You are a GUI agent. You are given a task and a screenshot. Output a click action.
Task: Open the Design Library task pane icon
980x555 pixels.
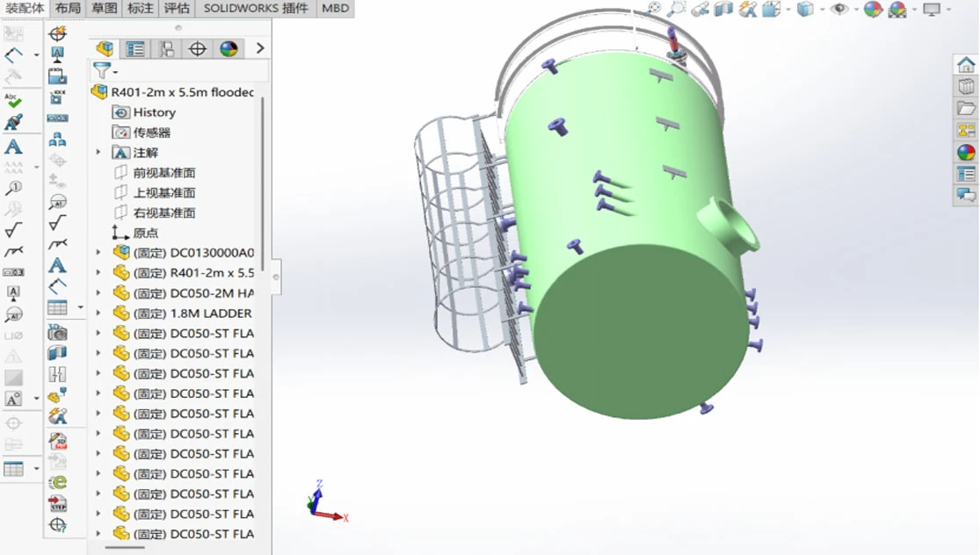pos(966,86)
